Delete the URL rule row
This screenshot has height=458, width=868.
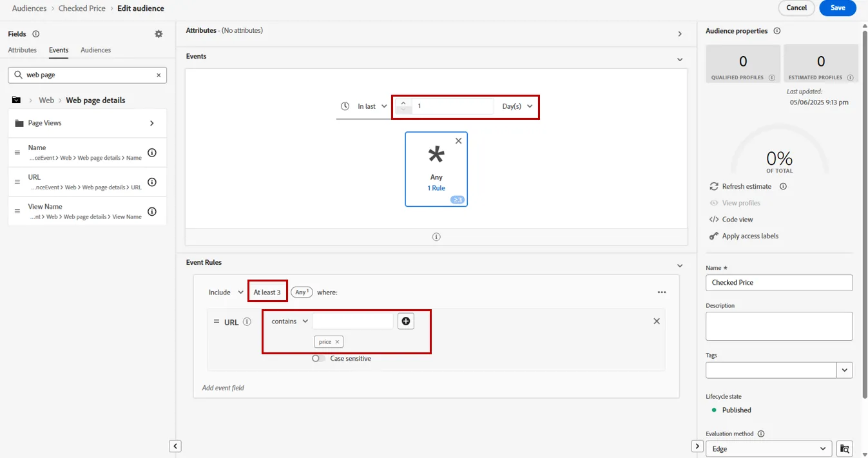point(657,321)
